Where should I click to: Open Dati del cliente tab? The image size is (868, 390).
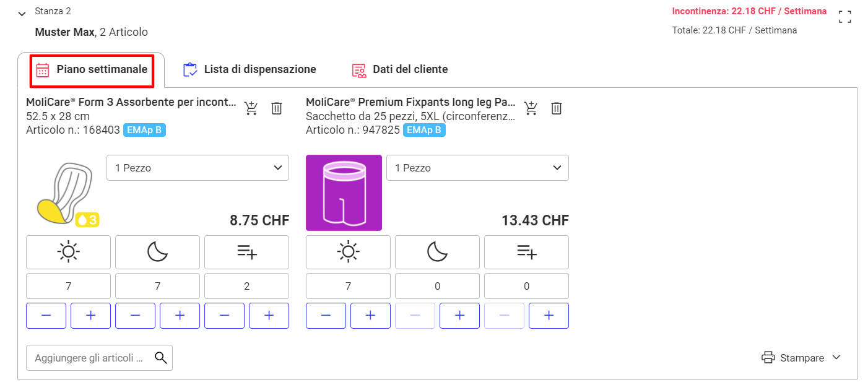(400, 69)
